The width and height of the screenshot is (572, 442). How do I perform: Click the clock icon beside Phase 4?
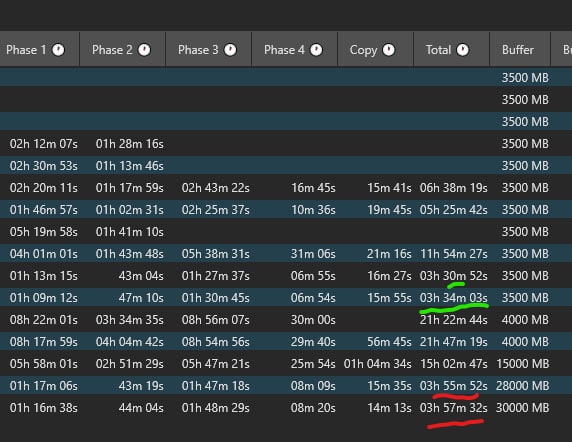(x=316, y=50)
